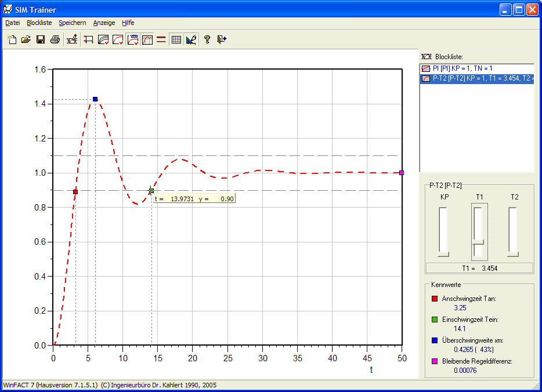Viewport: 542px width, 392px height.
Task: Click the red double-line toolbar icon
Action: [161, 39]
